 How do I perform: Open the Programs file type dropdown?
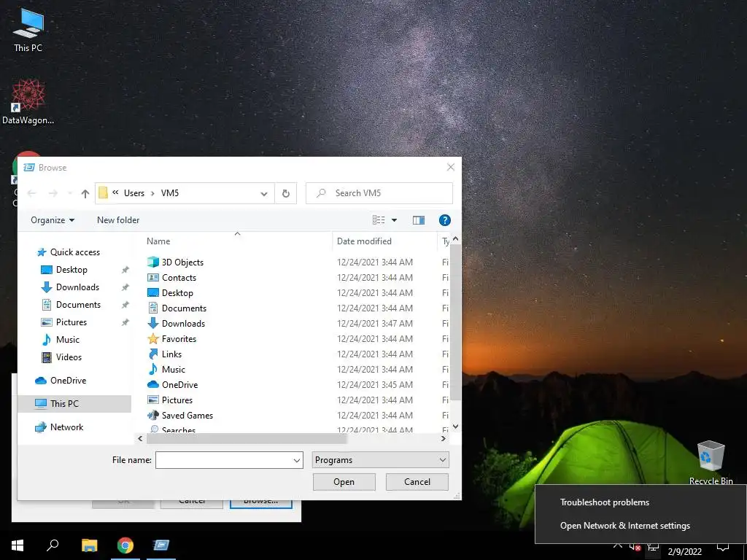380,460
